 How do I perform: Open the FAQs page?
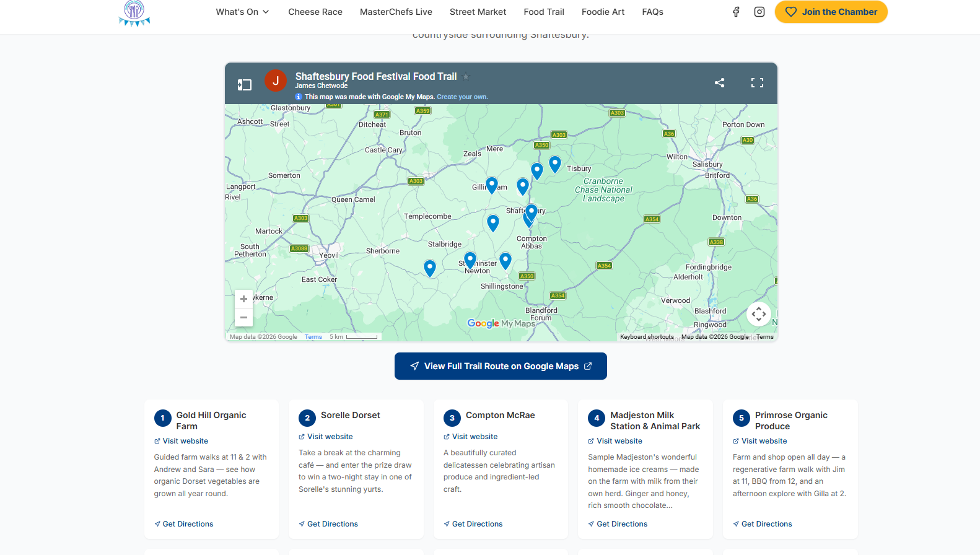click(652, 12)
